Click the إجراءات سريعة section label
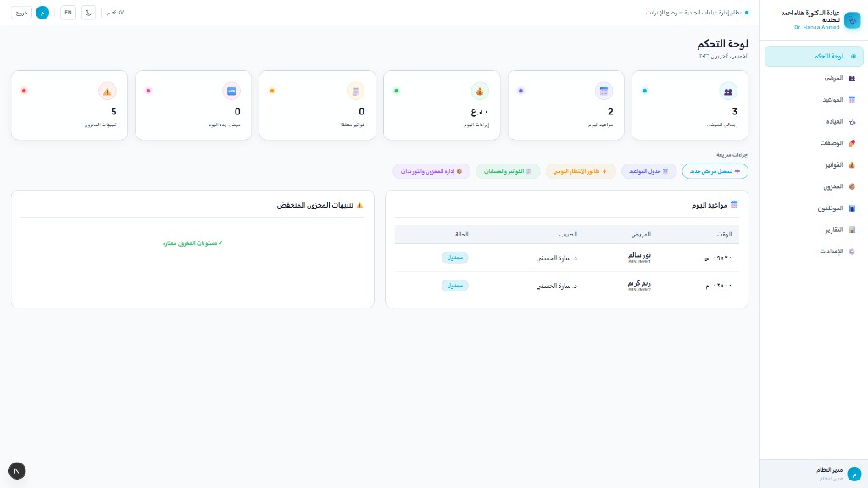 (x=732, y=155)
